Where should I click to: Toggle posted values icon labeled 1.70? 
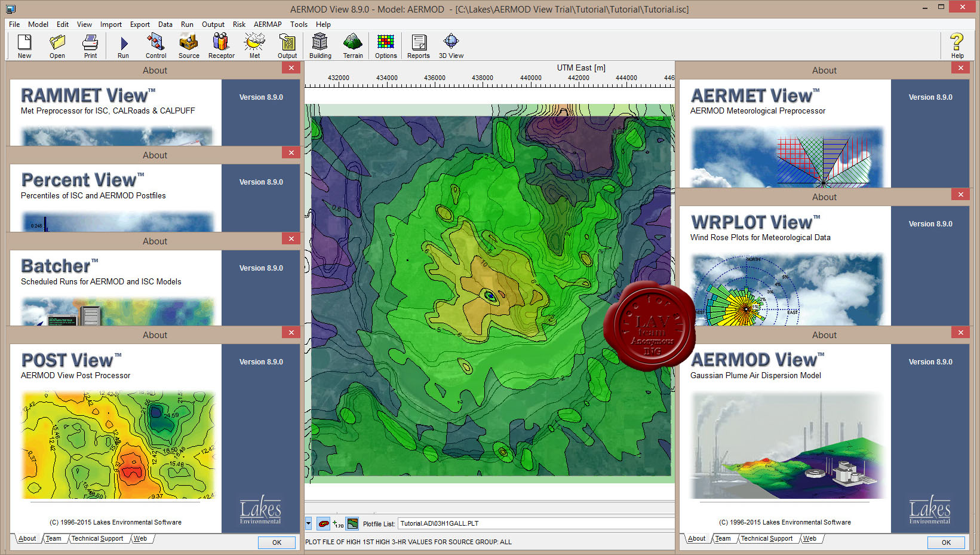(x=338, y=524)
